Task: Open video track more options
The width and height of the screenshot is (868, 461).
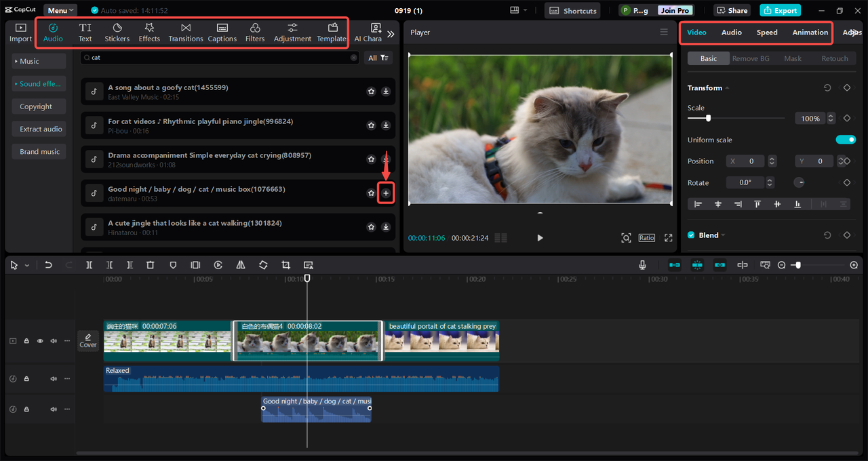Action: tap(66, 341)
